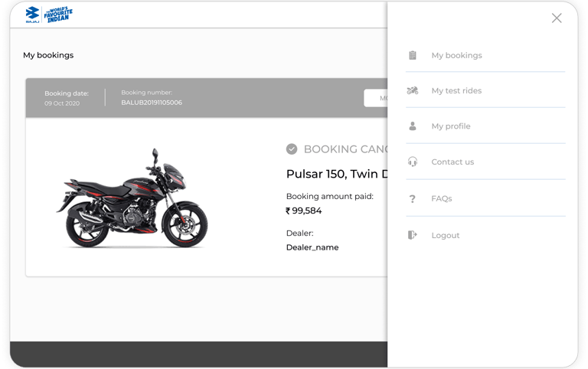Click the question mark icon beside FAQs
The width and height of the screenshot is (588, 369).
[413, 198]
